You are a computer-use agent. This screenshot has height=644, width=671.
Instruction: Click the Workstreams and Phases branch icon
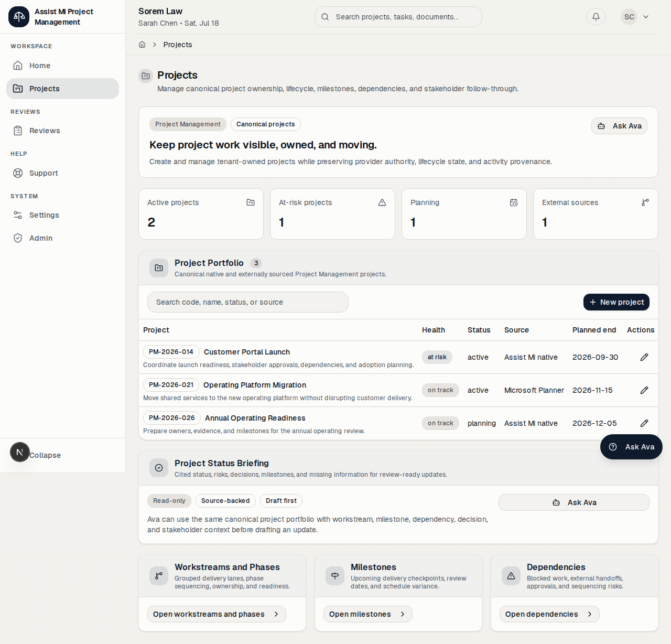[x=159, y=576]
